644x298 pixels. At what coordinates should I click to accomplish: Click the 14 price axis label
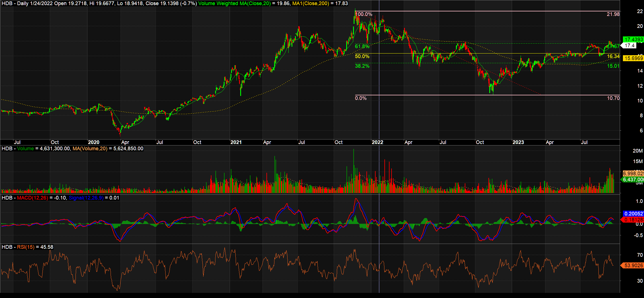pos(640,71)
